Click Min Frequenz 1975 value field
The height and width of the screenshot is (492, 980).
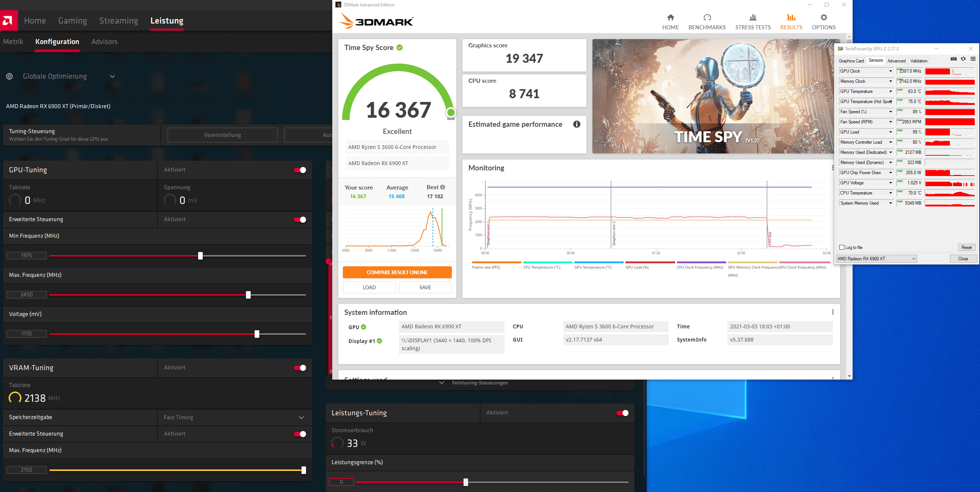[27, 255]
